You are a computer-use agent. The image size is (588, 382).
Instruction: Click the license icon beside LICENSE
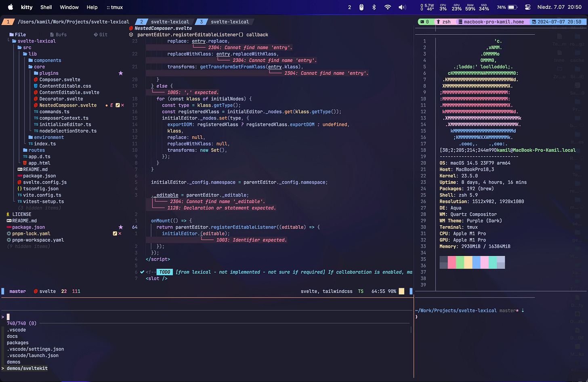click(8, 214)
